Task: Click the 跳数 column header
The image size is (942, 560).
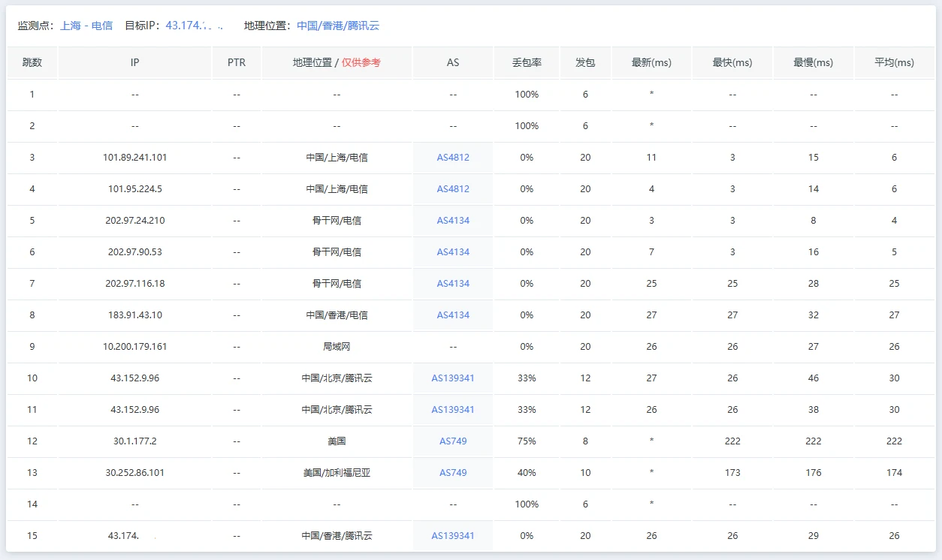Action: tap(32, 63)
